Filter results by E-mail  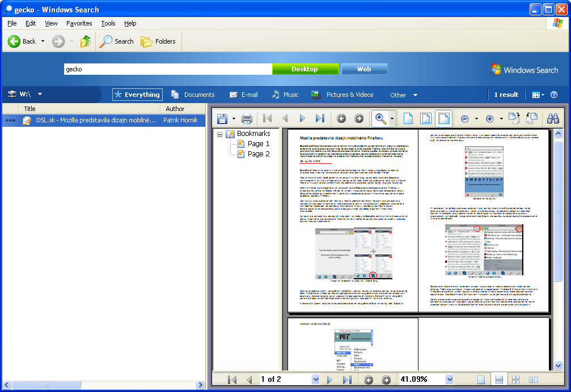pos(244,95)
